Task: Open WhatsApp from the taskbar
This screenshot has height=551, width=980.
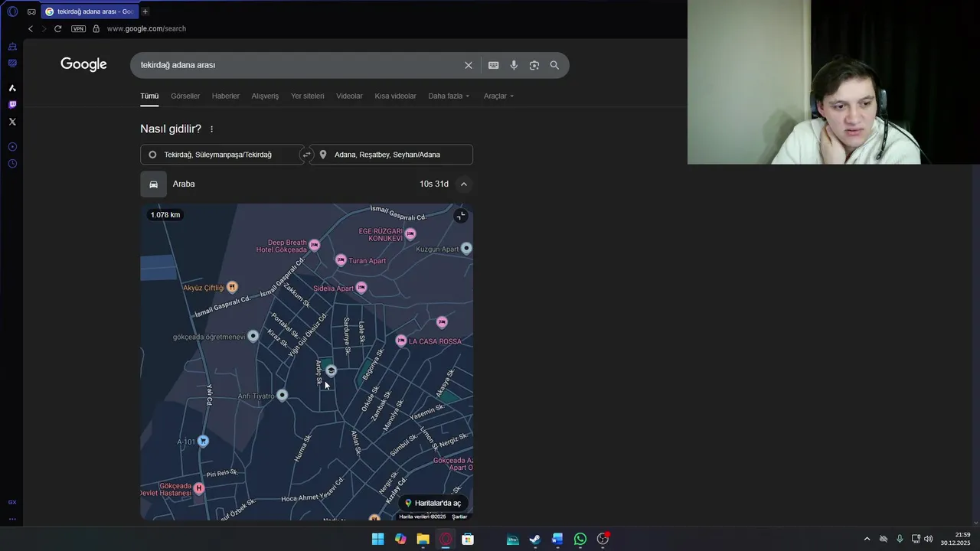Action: (x=580, y=539)
